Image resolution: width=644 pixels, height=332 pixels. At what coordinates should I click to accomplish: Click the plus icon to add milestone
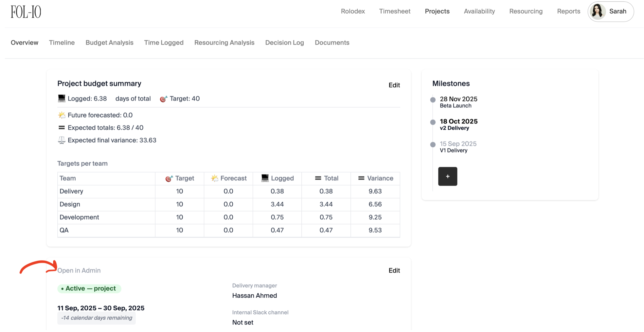[447, 176]
